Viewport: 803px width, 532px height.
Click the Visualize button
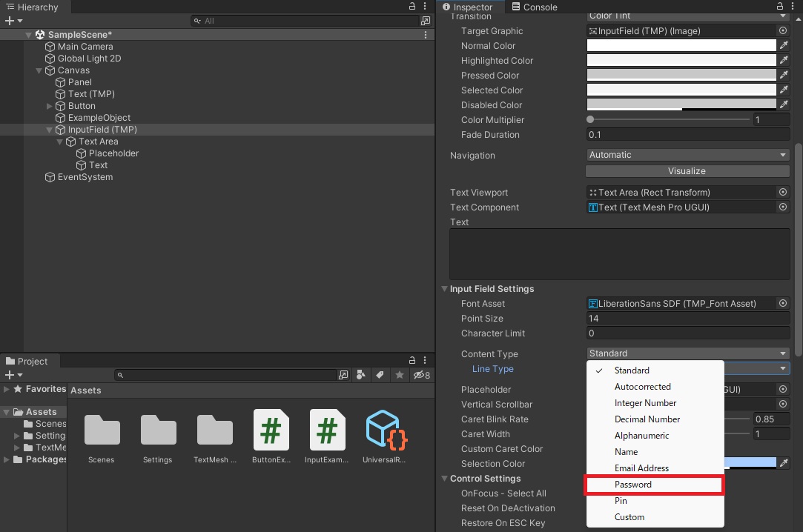[x=687, y=171]
